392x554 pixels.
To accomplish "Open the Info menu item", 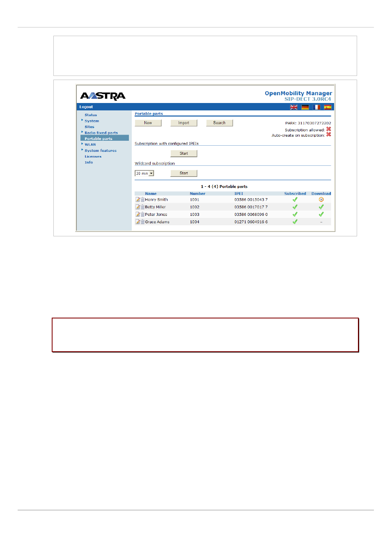I will pyautogui.click(x=89, y=163).
